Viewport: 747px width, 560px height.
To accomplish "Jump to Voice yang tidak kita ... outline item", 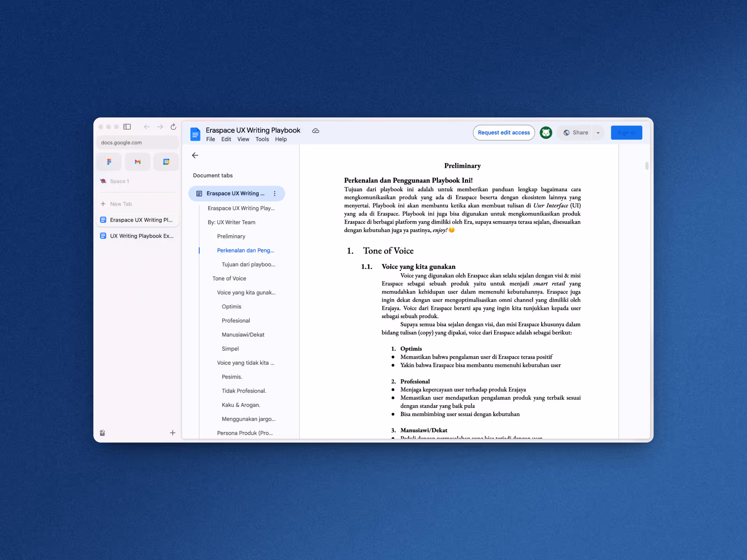I will pyautogui.click(x=245, y=363).
